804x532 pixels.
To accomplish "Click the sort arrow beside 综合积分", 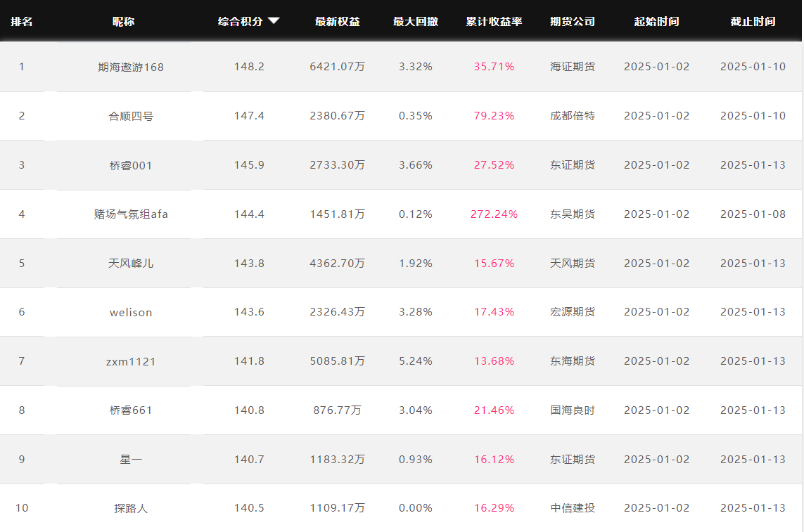I will [x=274, y=21].
